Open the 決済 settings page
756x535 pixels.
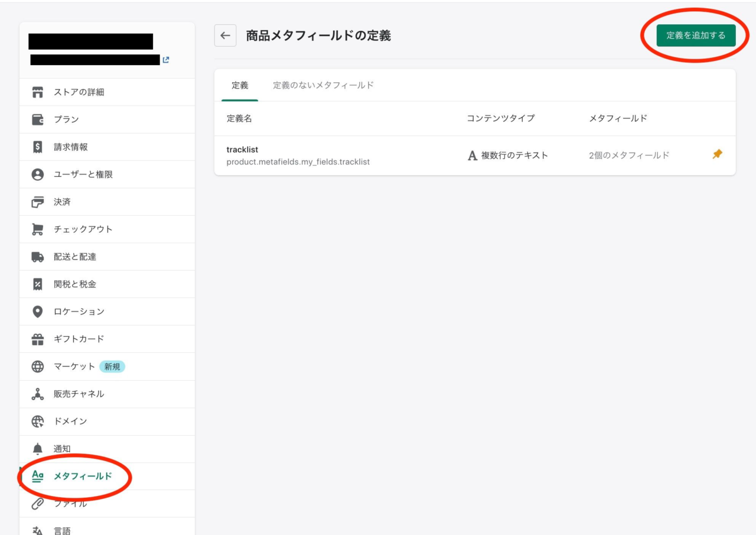[107, 202]
